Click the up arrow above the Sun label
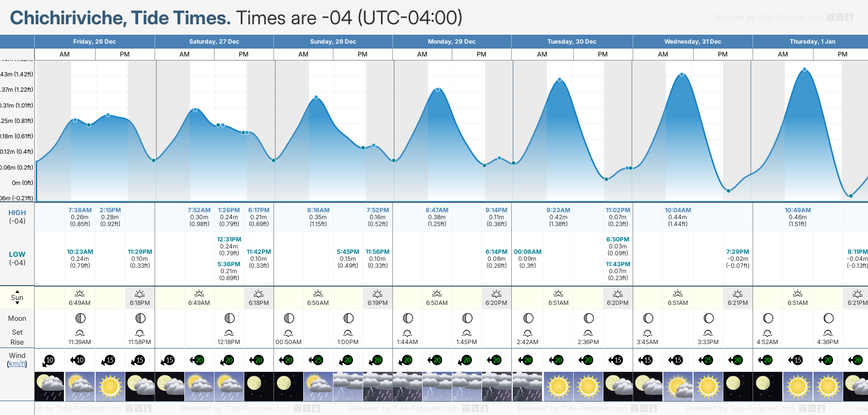The height and width of the screenshot is (415, 868). (17, 292)
